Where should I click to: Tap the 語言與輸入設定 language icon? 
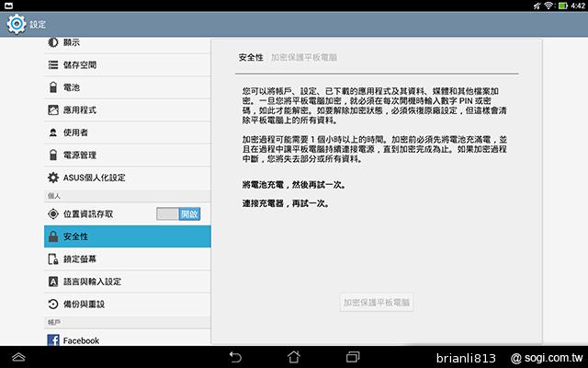tap(53, 282)
